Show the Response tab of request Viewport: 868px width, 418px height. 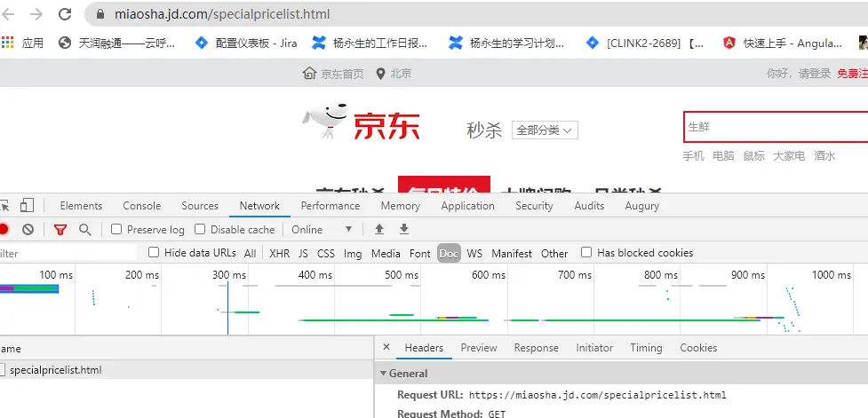536,348
